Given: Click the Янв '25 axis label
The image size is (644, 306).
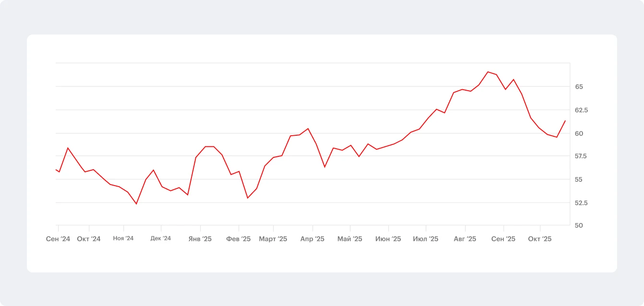Looking at the screenshot, I should [200, 239].
